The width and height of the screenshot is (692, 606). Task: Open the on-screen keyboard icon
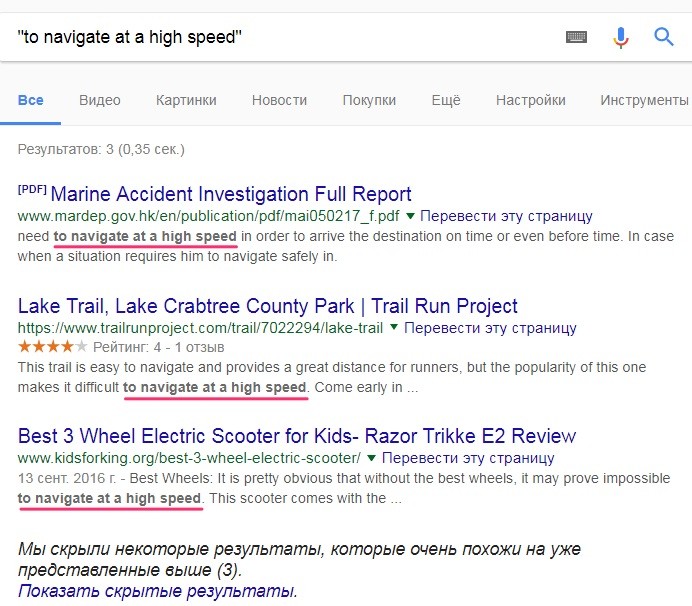[x=576, y=37]
